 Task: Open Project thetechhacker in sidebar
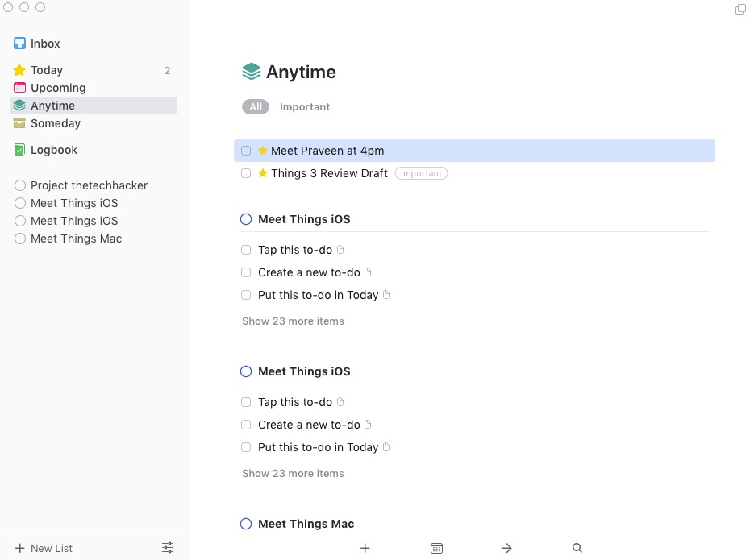pyautogui.click(x=94, y=185)
